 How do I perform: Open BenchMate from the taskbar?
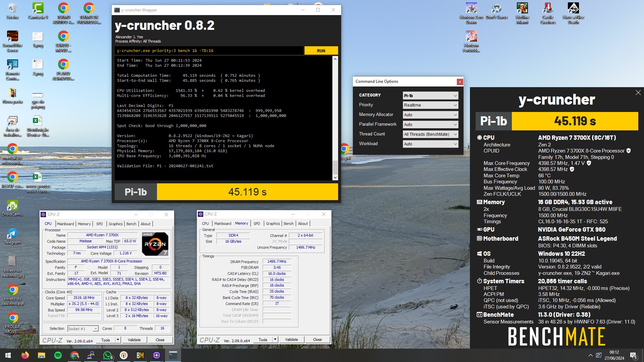140,355
